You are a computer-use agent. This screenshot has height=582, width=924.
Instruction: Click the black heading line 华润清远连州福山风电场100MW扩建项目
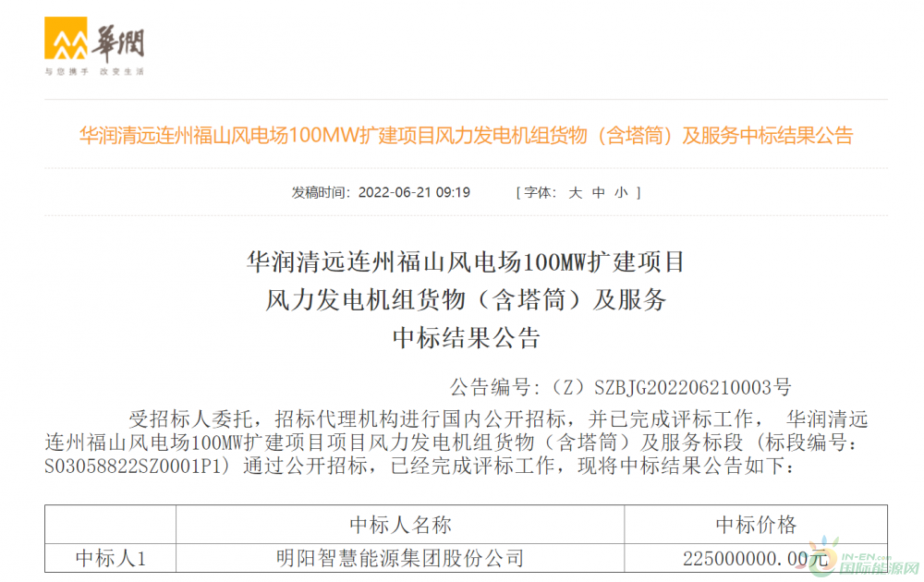(466, 261)
